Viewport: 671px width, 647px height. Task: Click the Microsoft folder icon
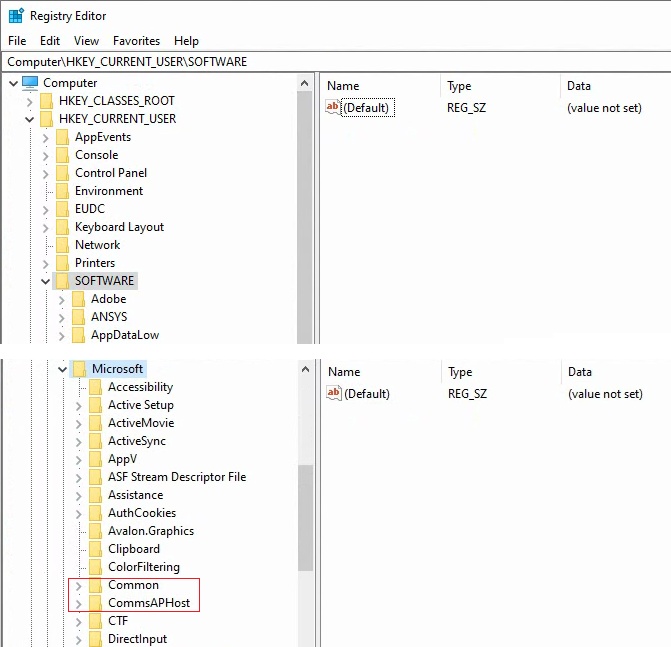79,369
